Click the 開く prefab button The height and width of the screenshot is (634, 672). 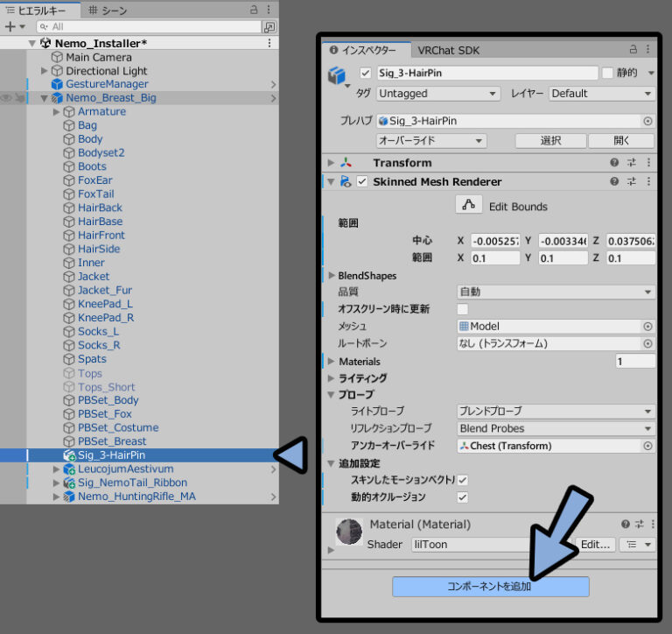coord(621,140)
